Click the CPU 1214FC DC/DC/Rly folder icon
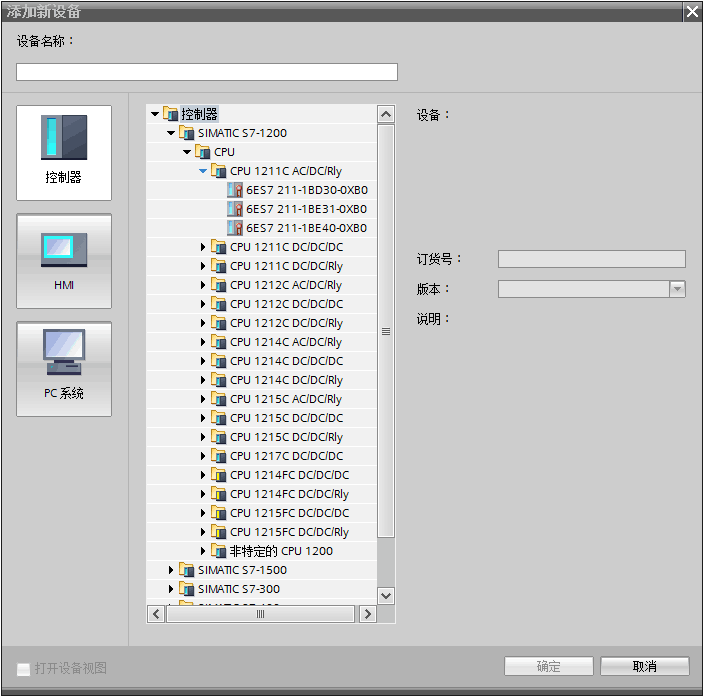Image resolution: width=704 pixels, height=697 pixels. 219,494
